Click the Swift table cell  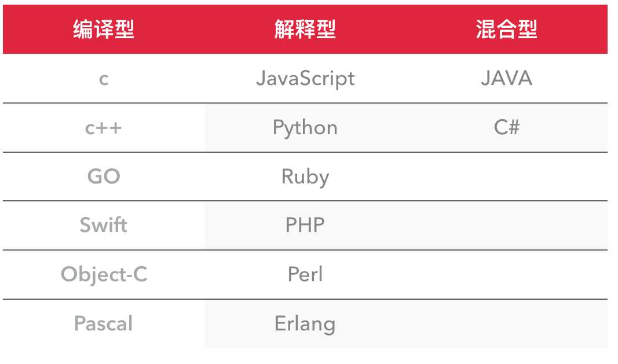[x=104, y=225]
